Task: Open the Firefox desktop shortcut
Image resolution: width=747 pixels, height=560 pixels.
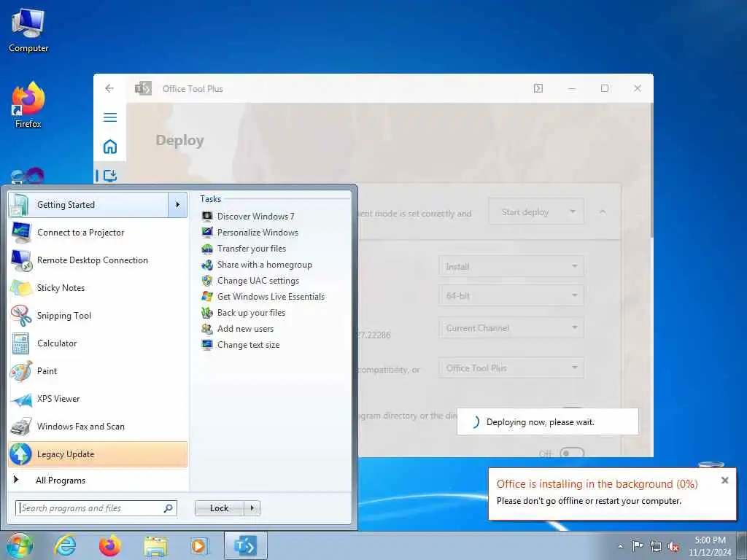Action: [28, 105]
